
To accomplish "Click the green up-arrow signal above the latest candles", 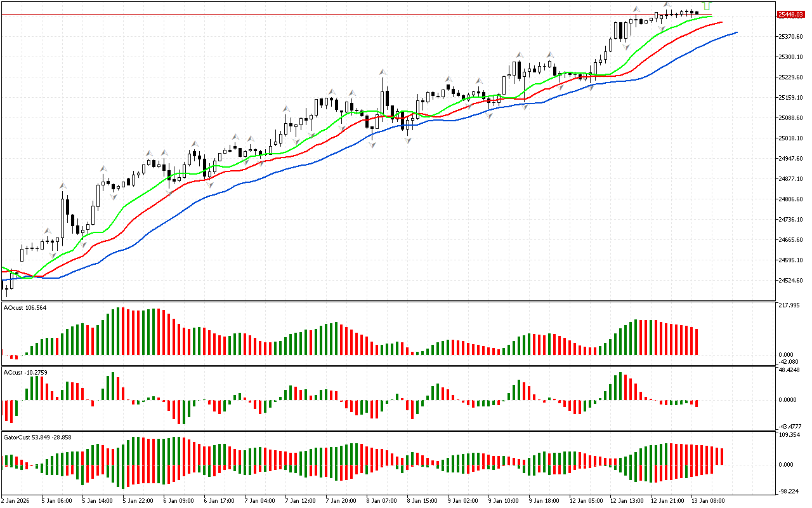I will pos(707,5).
